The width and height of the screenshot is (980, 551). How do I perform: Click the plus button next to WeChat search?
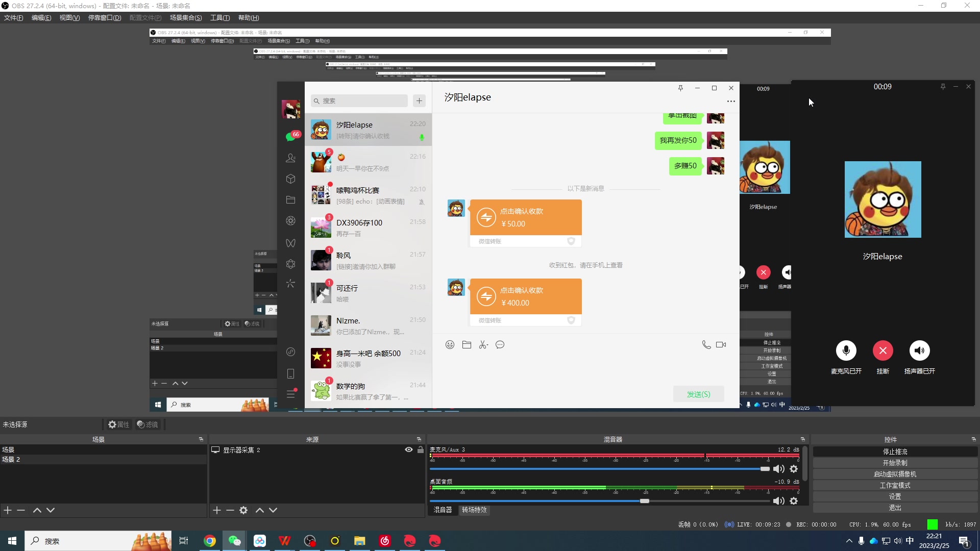(419, 101)
